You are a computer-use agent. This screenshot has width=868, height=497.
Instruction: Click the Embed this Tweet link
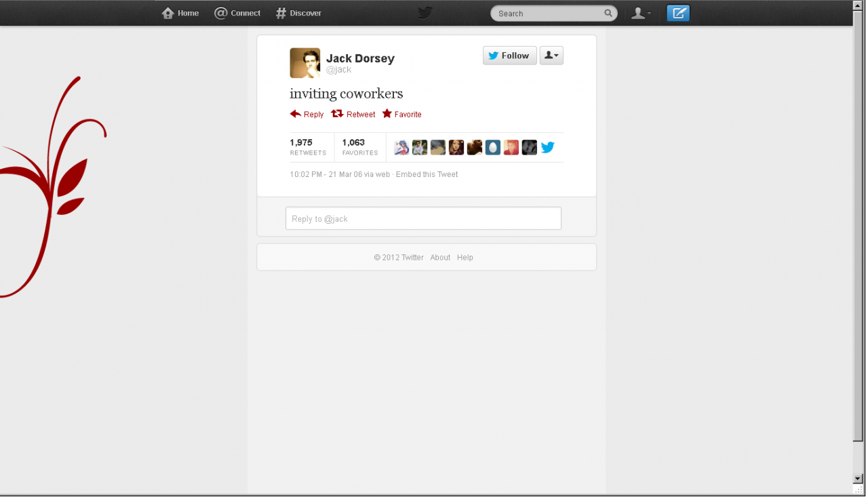[x=427, y=174]
